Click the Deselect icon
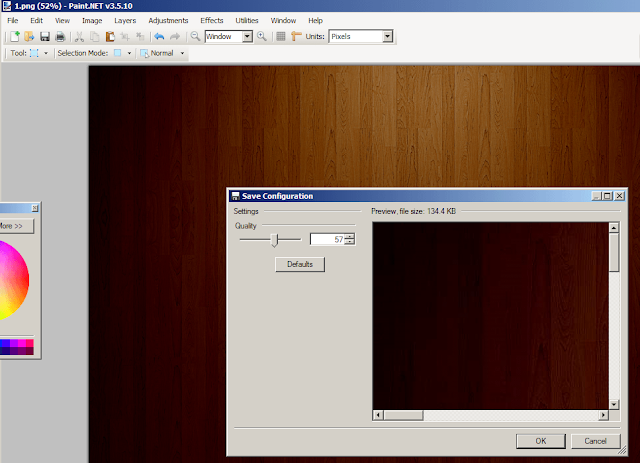 [140, 36]
